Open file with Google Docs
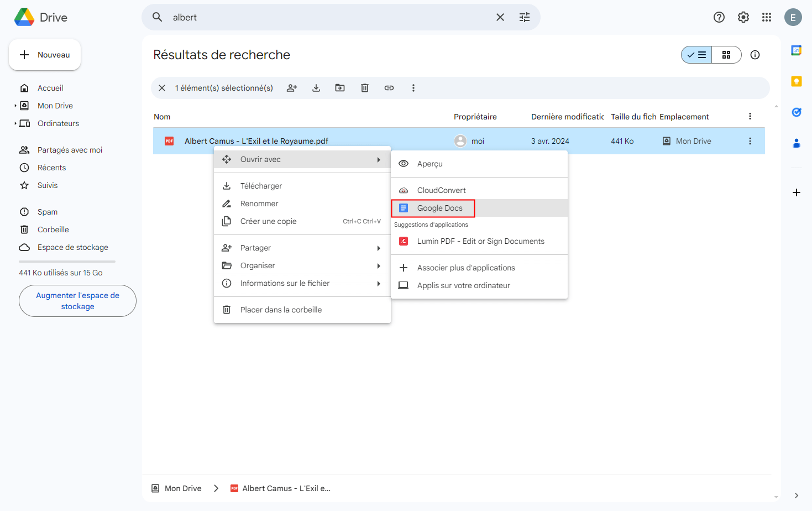This screenshot has height=511, width=812. [x=439, y=208]
